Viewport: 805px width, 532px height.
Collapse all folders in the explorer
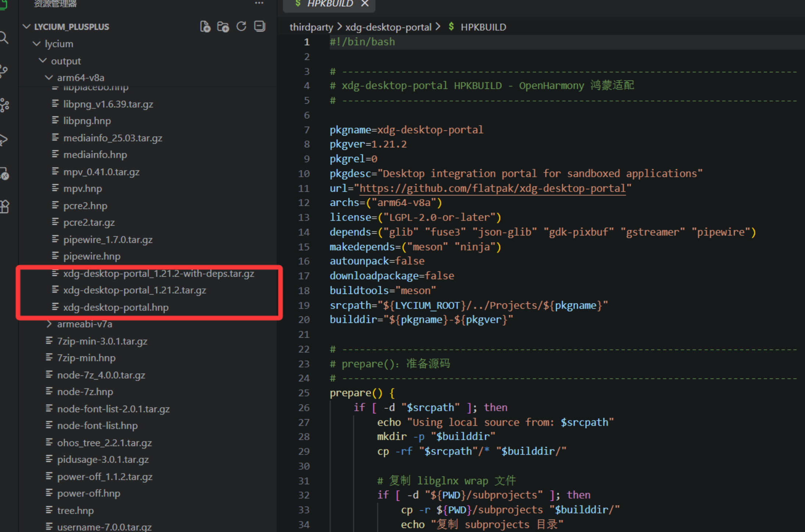coord(260,26)
